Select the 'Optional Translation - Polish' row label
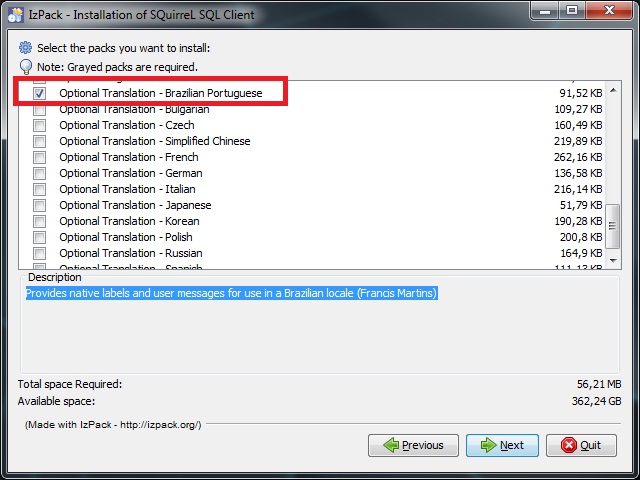The height and width of the screenshot is (480, 640). 126,237
